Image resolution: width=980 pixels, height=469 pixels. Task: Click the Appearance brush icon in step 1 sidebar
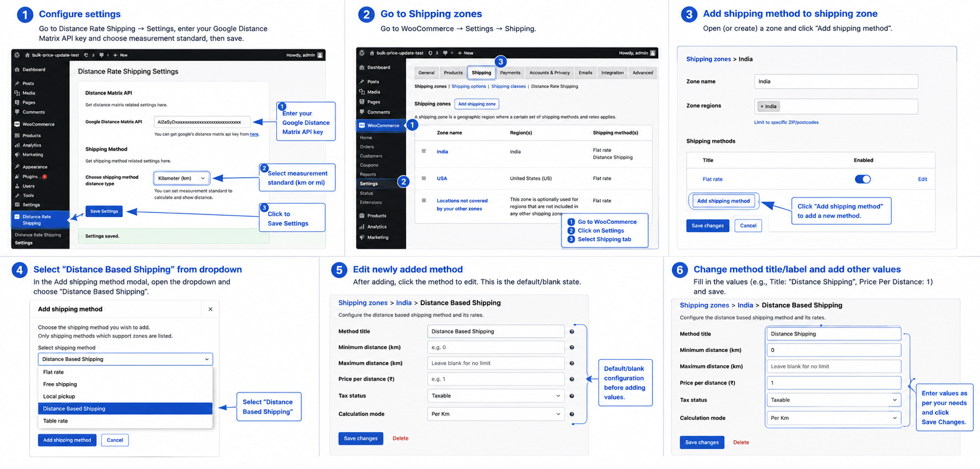coord(17,167)
